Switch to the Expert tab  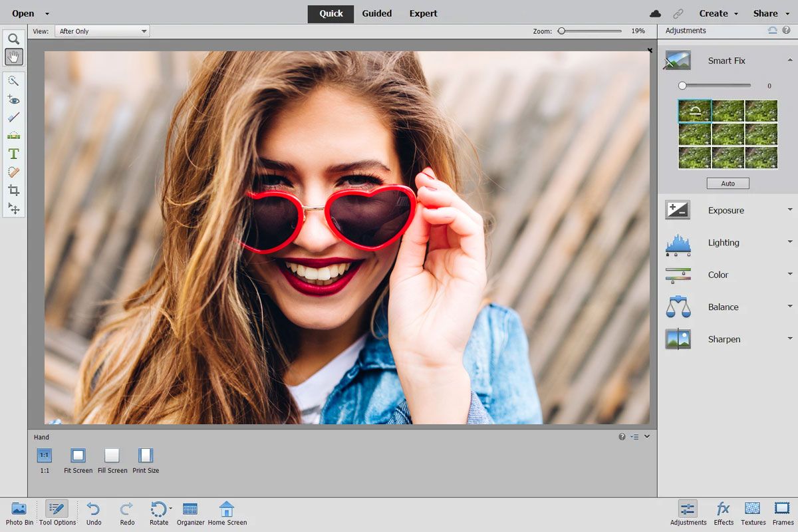[x=423, y=13]
